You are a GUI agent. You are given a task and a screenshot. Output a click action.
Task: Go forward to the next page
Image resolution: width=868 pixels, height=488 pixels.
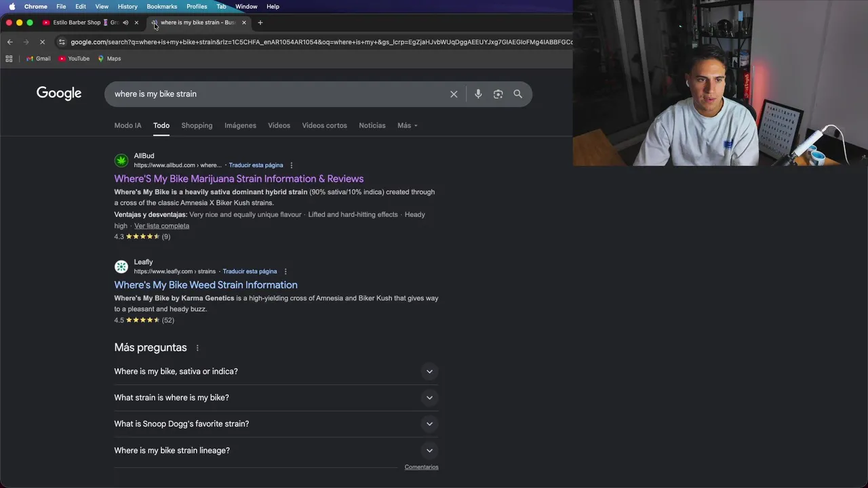(x=26, y=42)
